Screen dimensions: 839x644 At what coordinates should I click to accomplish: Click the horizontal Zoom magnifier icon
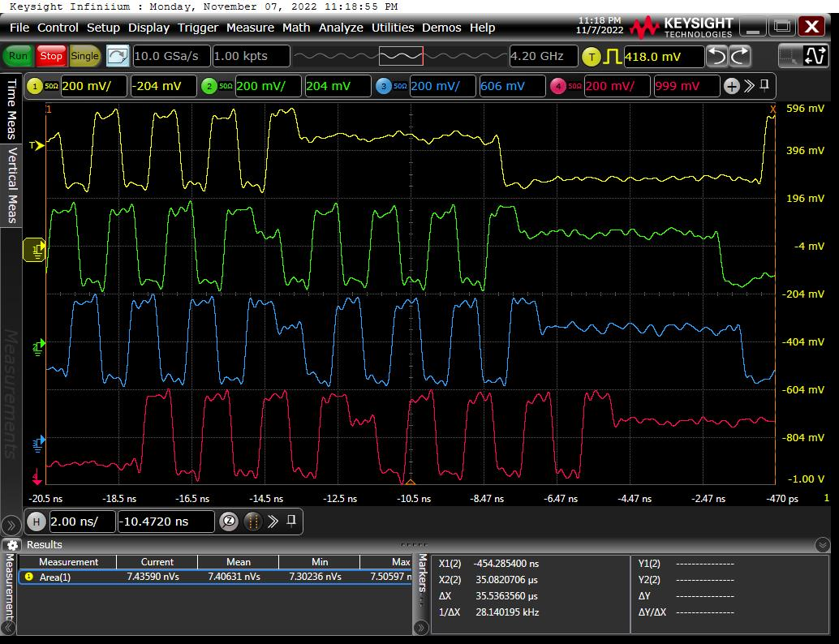pos(229,522)
